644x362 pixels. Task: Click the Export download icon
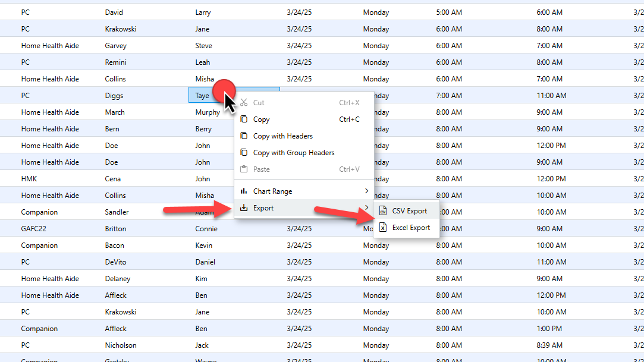[x=244, y=208]
